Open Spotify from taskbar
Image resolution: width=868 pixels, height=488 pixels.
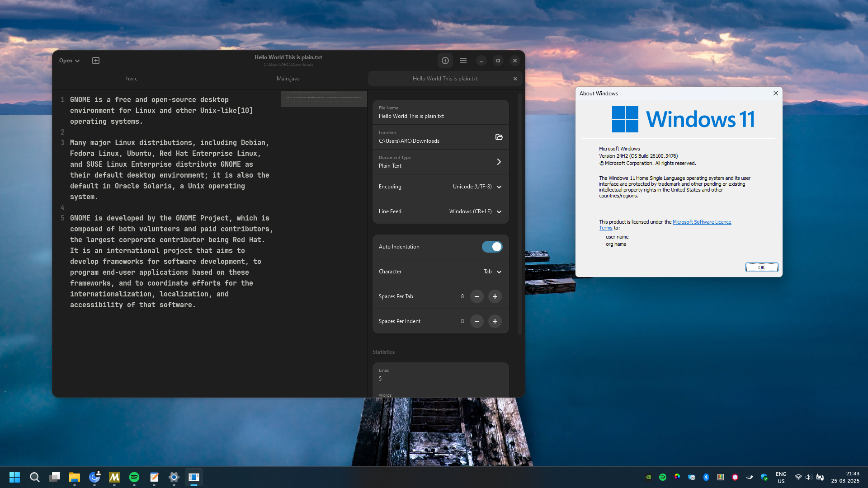[x=134, y=477]
